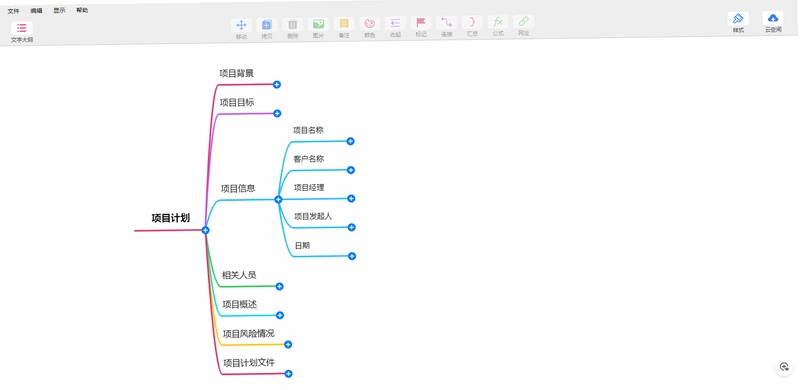Screen dimensions: 800x390
Task: Click the 删除 trash icon
Action: 292,25
